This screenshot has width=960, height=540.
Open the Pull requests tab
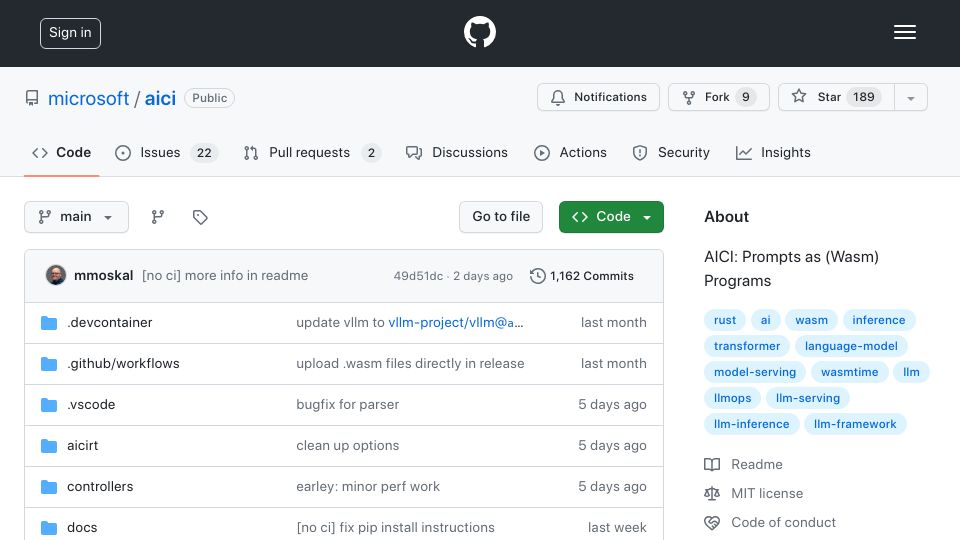tap(312, 152)
